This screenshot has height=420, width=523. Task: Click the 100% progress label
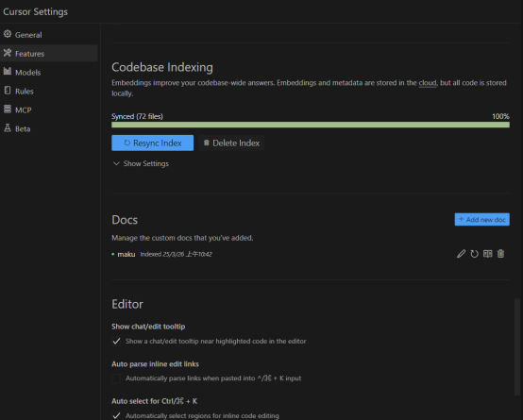[500, 116]
